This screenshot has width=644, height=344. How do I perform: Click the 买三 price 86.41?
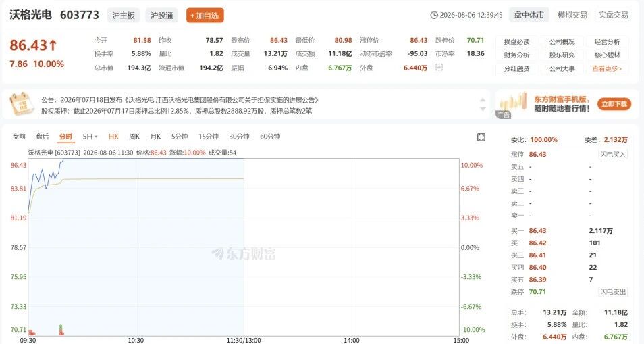click(x=537, y=255)
